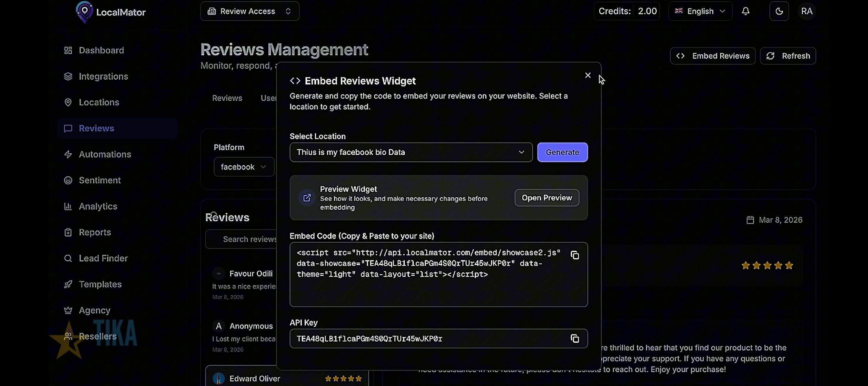The image size is (868, 386).
Task: Toggle the Embed Reviews panel
Action: click(712, 56)
